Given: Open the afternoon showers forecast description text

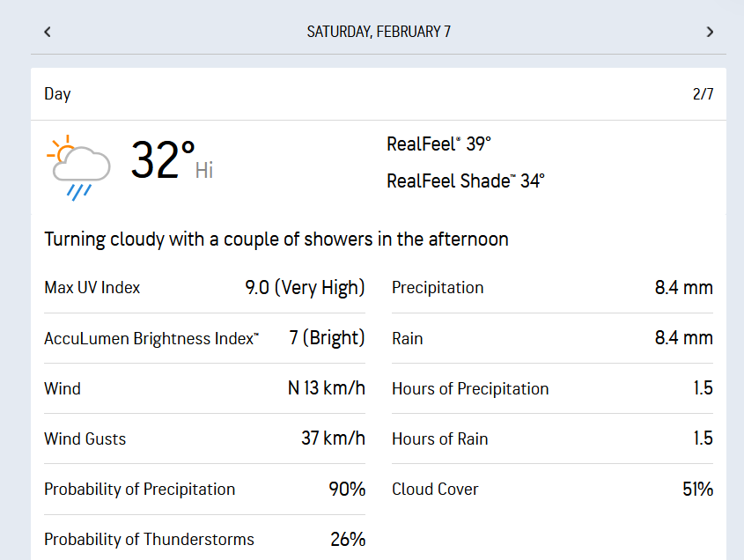Looking at the screenshot, I should coord(276,239).
